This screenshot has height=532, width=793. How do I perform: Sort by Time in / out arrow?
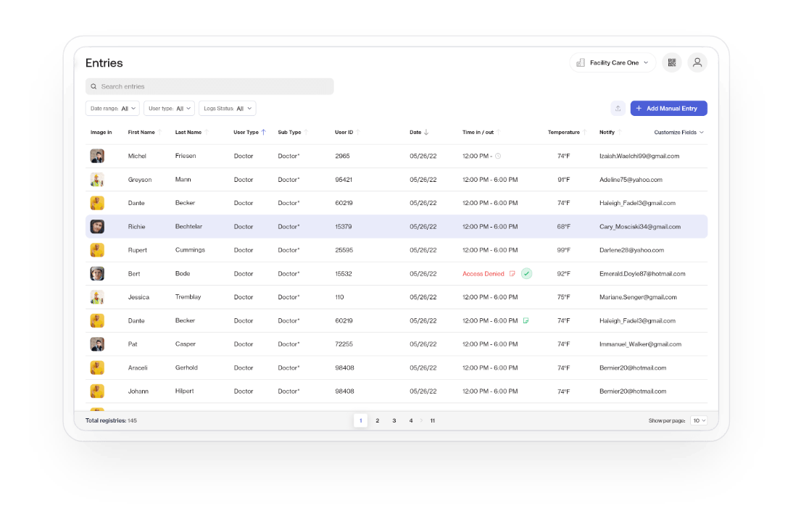[498, 132]
